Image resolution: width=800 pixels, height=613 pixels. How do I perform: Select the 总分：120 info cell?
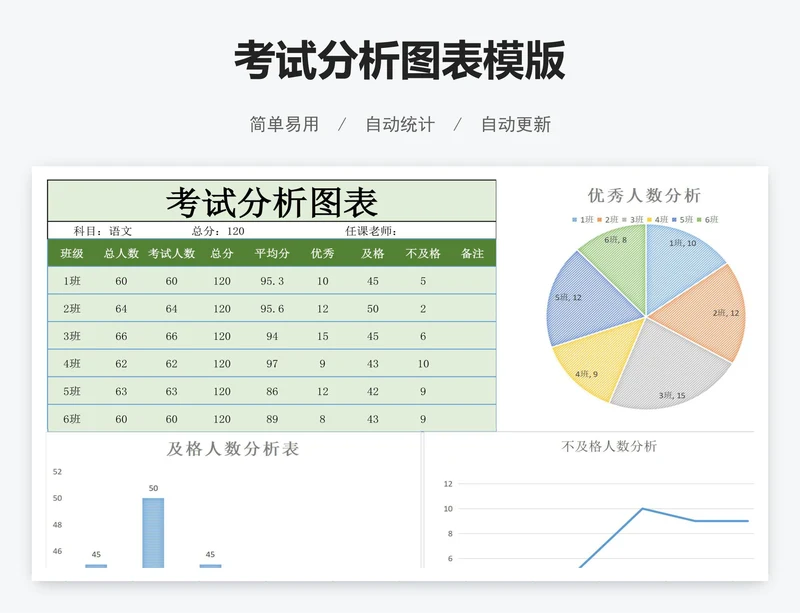pyautogui.click(x=218, y=231)
